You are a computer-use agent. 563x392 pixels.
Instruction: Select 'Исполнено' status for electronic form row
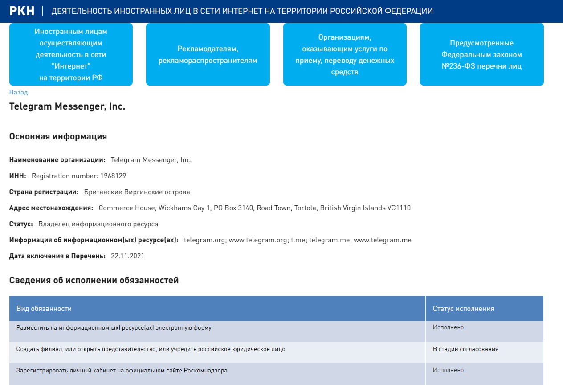[485, 331]
